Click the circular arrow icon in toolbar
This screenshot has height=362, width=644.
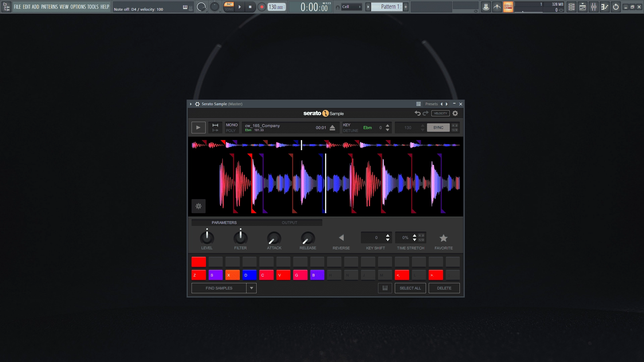(616, 7)
